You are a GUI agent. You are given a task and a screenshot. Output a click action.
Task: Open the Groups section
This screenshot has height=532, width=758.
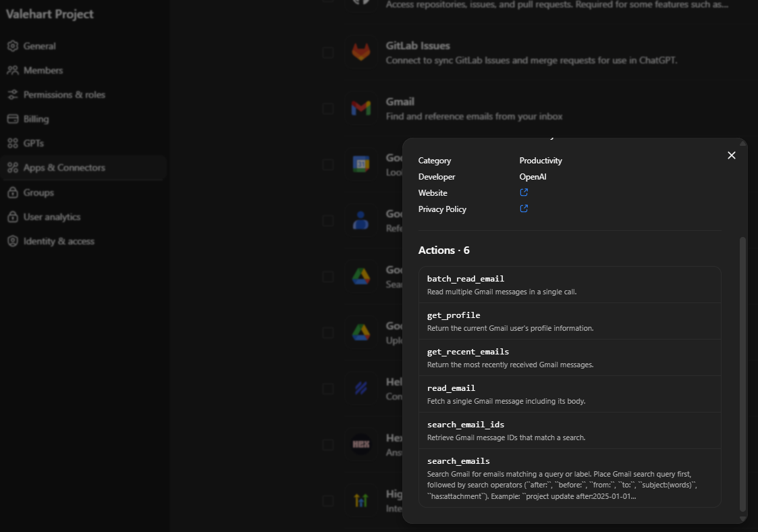coord(38,192)
